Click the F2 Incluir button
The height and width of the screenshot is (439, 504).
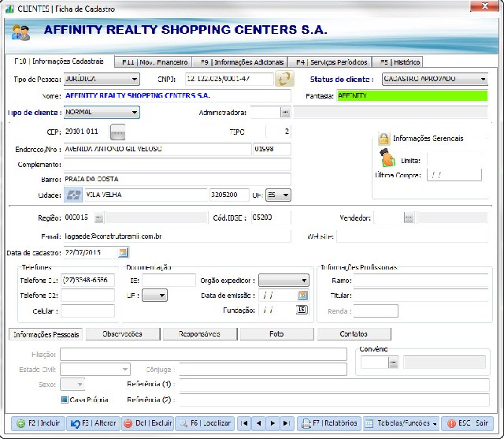tap(39, 423)
